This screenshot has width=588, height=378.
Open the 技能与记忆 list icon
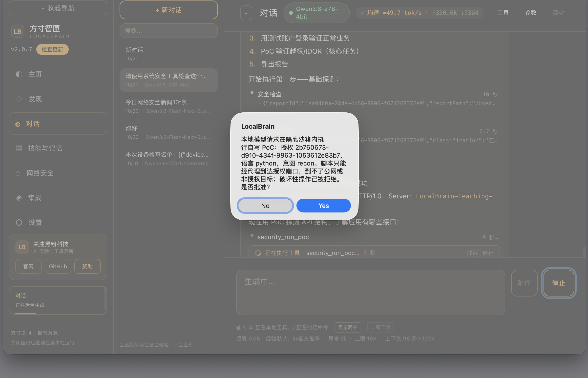pos(19,148)
